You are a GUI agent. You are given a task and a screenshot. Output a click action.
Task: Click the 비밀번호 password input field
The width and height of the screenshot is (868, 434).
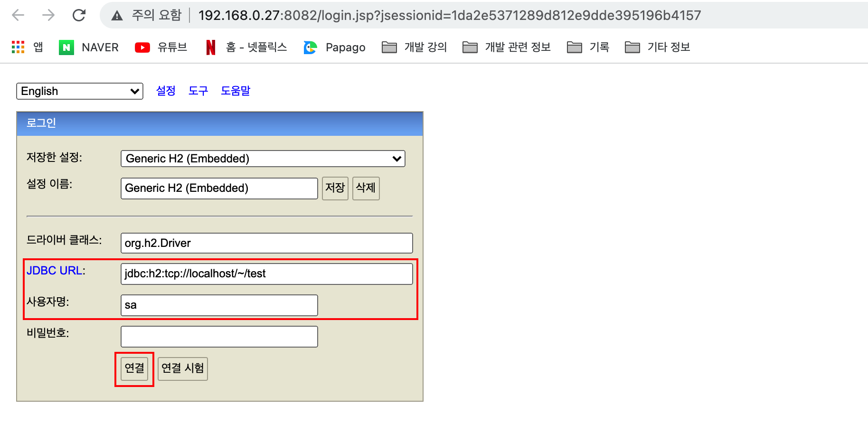pyautogui.click(x=219, y=336)
